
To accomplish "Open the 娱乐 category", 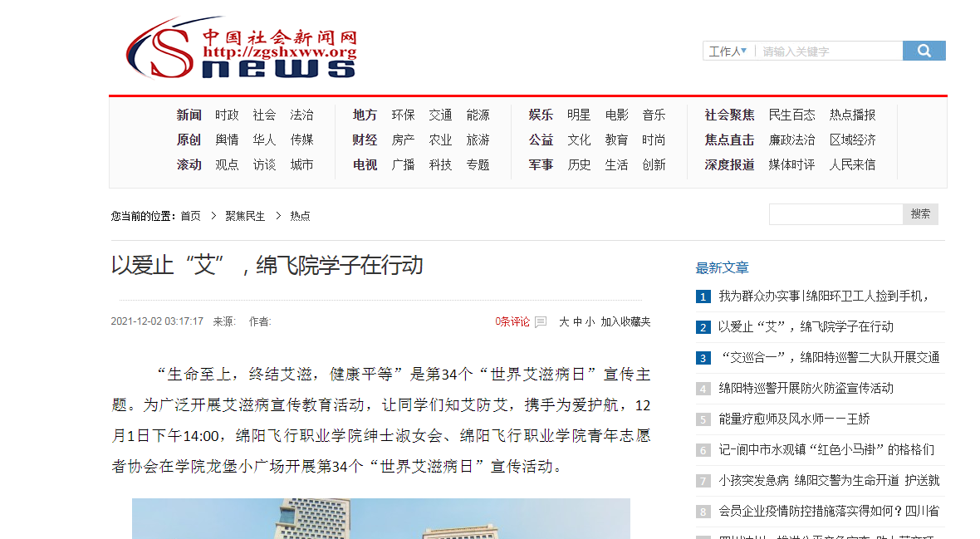I will tap(541, 115).
